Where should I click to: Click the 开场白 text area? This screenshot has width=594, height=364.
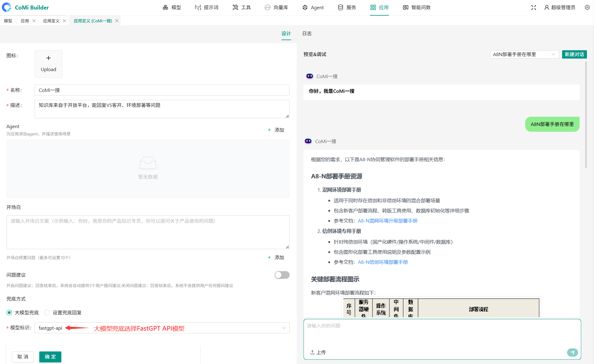point(148,232)
